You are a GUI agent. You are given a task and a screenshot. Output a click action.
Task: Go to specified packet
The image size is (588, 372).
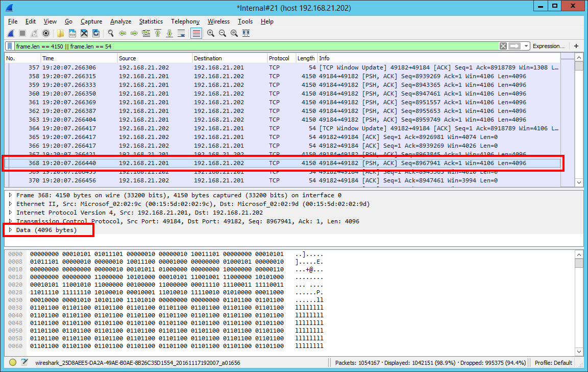tap(146, 33)
